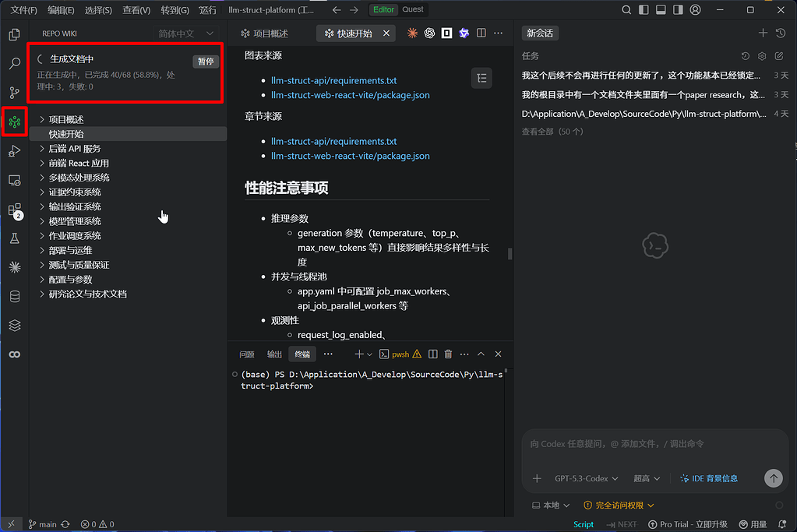Image resolution: width=797 pixels, height=532 pixels.
Task: Maximize the terminal panel with caret
Action: 481,354
